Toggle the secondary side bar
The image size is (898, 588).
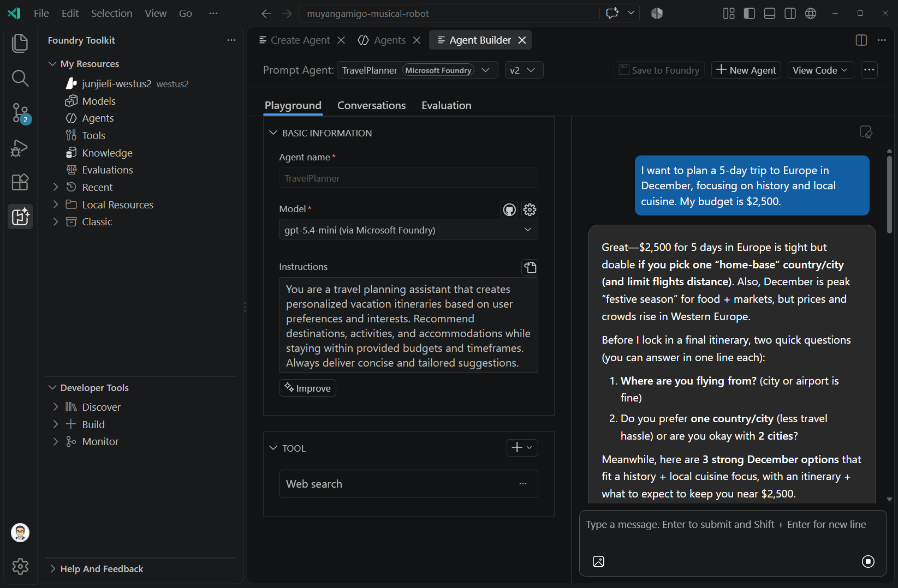790,14
